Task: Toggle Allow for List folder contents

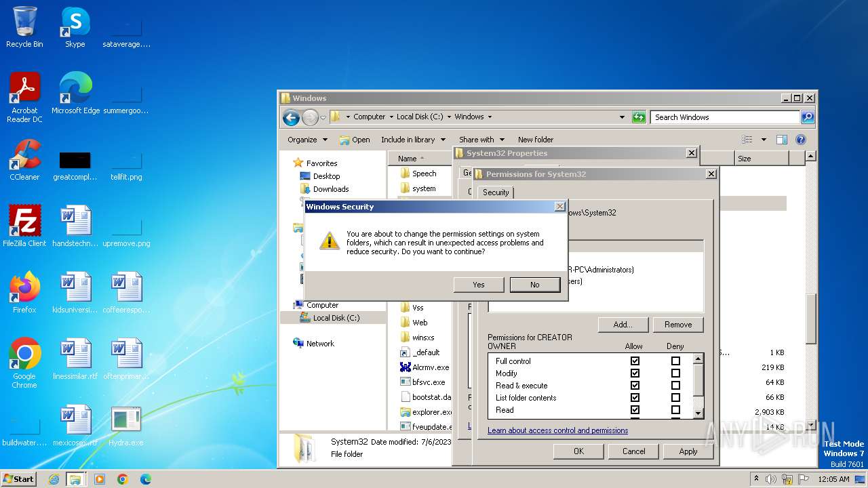Action: pyautogui.click(x=635, y=398)
